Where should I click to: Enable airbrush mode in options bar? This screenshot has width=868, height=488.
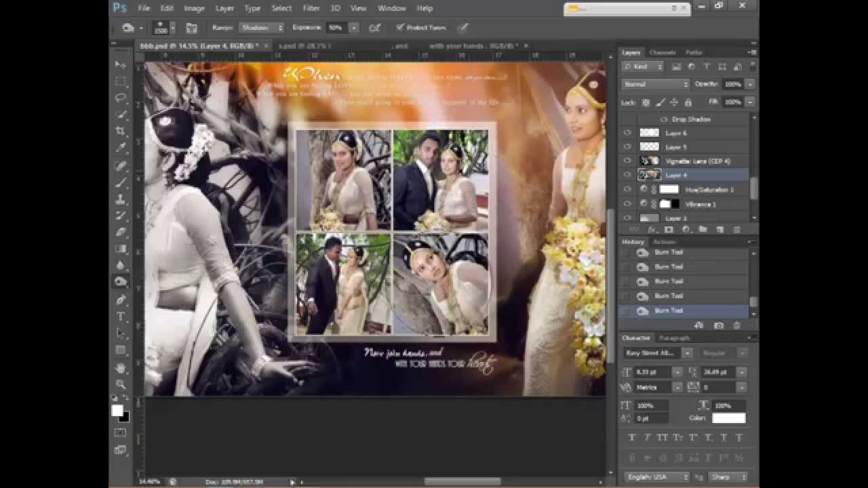[374, 28]
